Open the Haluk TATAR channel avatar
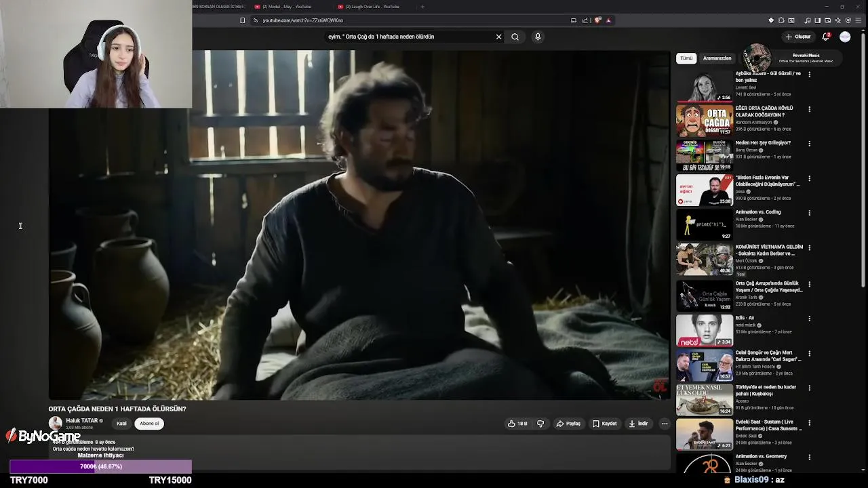The height and width of the screenshot is (488, 868). tap(55, 423)
